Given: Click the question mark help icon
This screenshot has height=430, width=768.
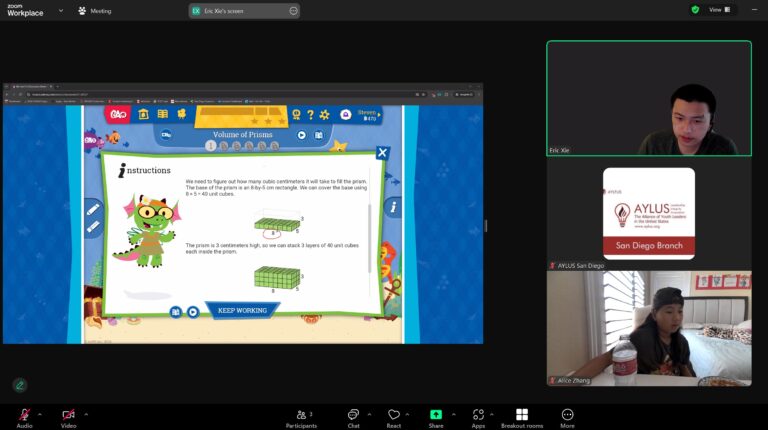Looking at the screenshot, I should point(310,115).
